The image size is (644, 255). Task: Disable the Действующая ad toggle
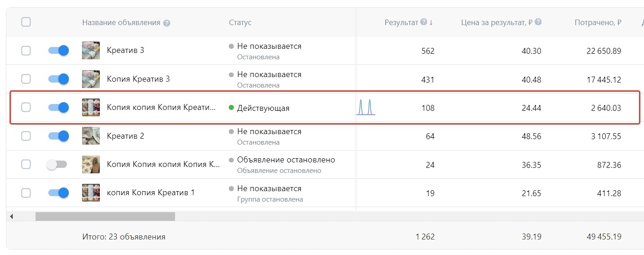58,108
